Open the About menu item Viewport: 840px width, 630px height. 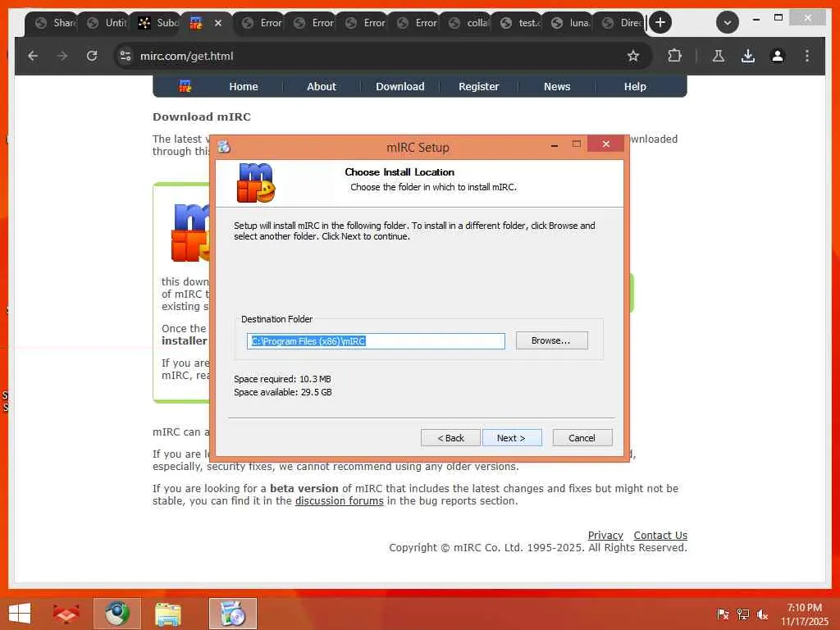(322, 86)
